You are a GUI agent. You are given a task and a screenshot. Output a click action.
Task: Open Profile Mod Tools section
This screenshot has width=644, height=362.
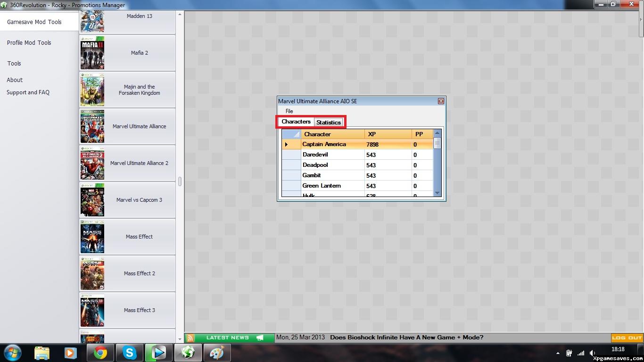point(29,43)
